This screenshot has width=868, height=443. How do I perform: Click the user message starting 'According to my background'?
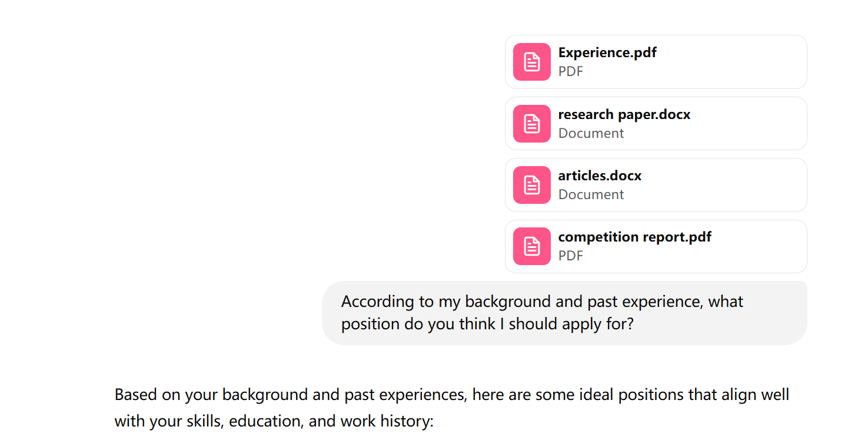pos(542,302)
